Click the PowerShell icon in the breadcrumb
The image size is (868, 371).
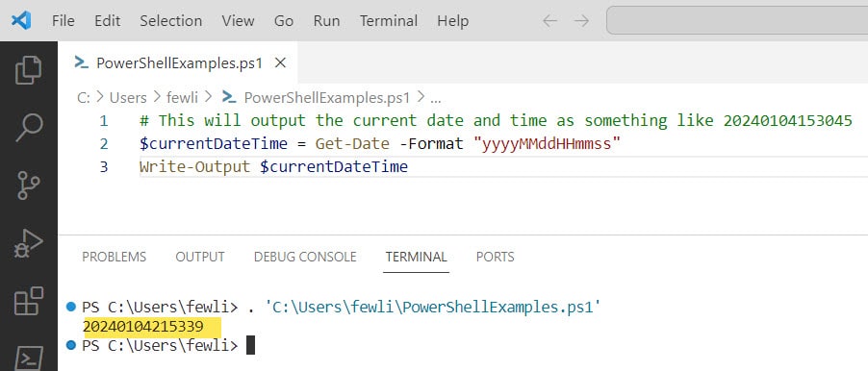[229, 97]
